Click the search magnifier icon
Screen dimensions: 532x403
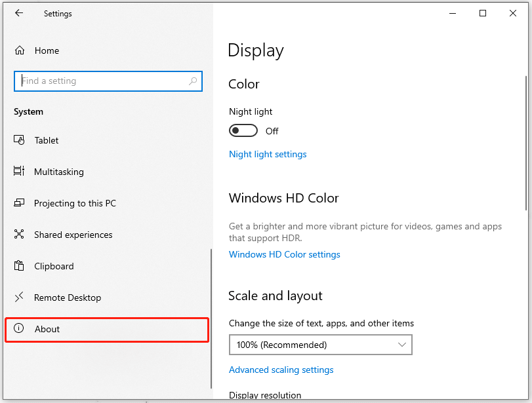point(193,81)
